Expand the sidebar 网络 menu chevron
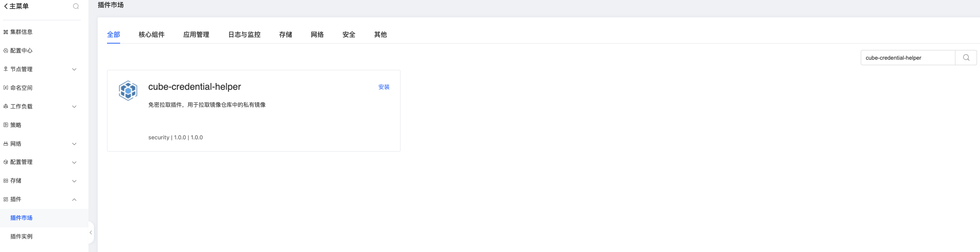The width and height of the screenshot is (980, 252). [x=74, y=144]
